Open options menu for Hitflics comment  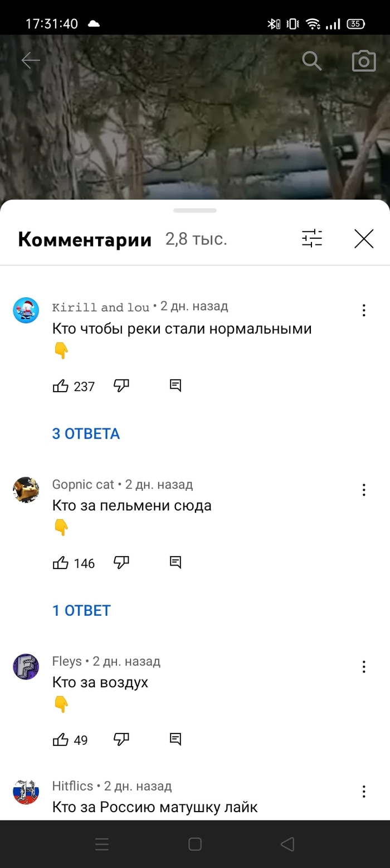click(364, 791)
